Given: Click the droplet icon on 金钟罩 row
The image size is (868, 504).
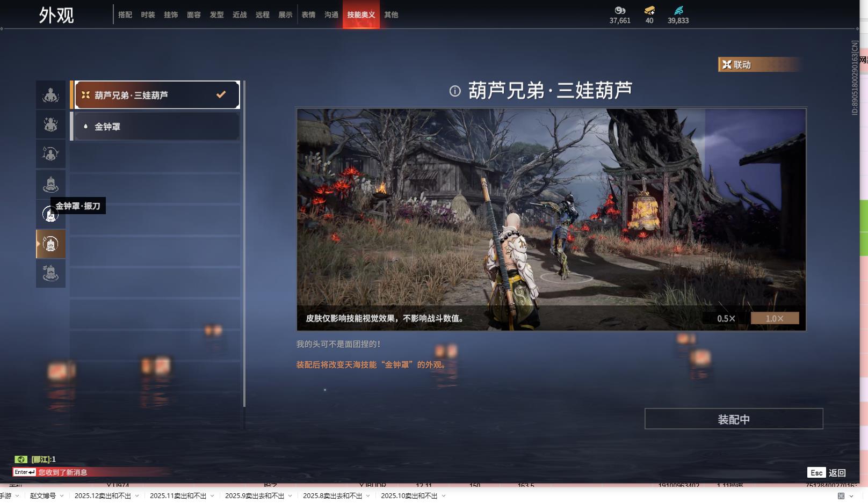Looking at the screenshot, I should pyautogui.click(x=85, y=127).
